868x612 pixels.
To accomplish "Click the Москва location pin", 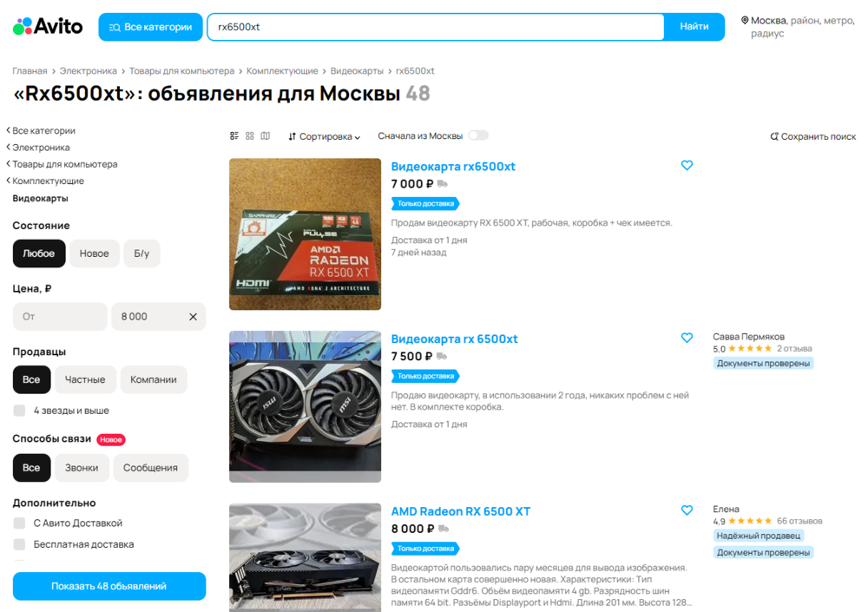I will tap(745, 20).
